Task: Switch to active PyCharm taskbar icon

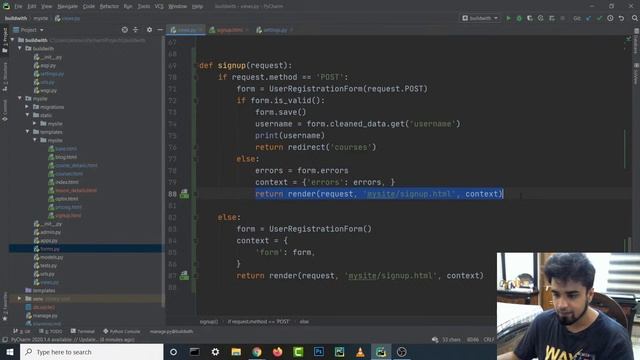Action: [381, 352]
